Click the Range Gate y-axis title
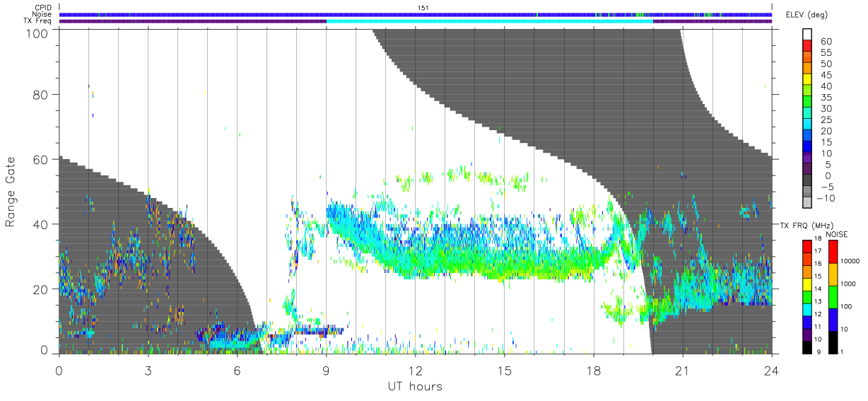 click(11, 192)
